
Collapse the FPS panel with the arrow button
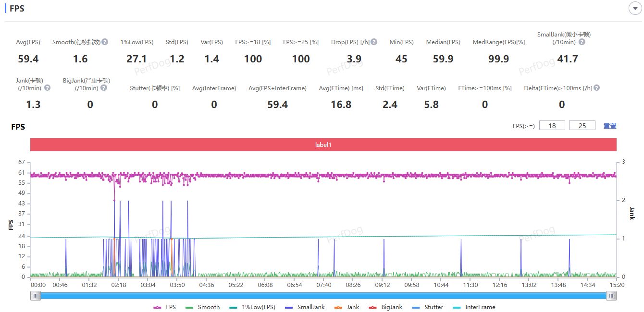[x=635, y=8]
